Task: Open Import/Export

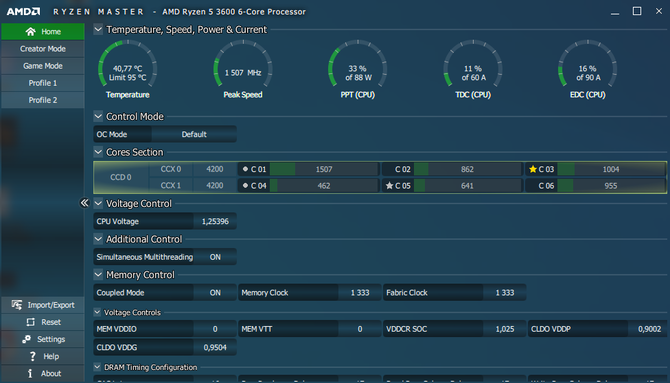Action: point(43,305)
